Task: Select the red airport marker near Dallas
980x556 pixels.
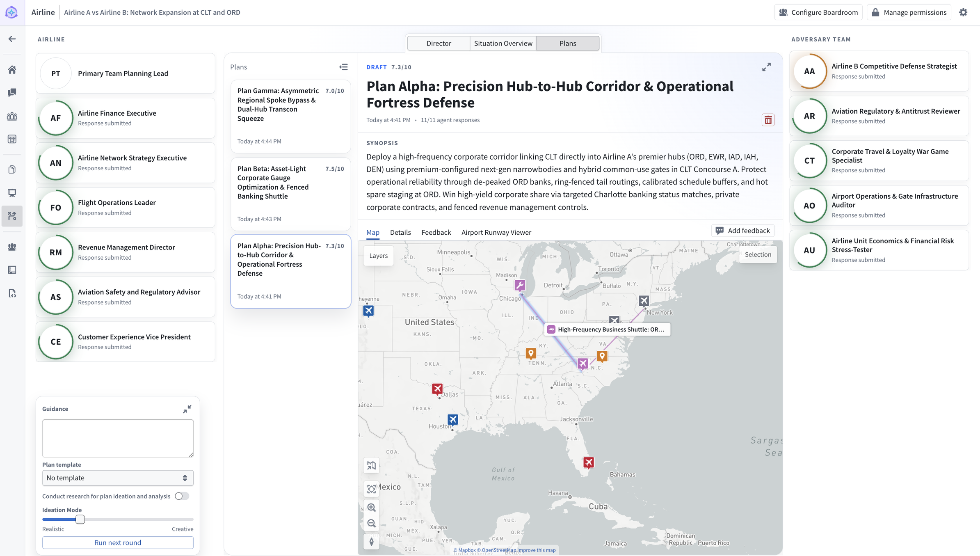Action: pyautogui.click(x=437, y=389)
